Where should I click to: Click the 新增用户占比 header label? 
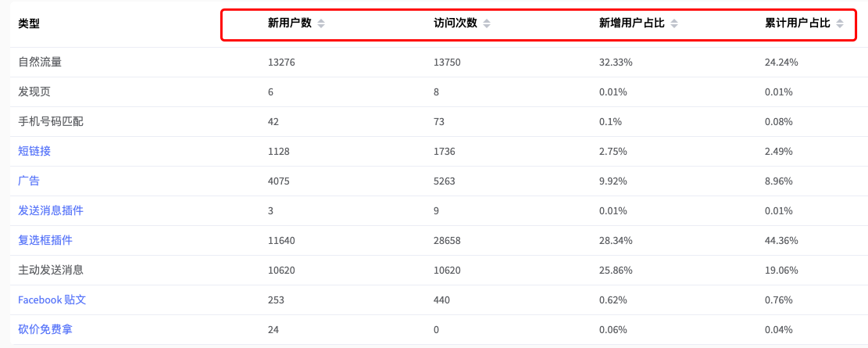[x=632, y=23]
